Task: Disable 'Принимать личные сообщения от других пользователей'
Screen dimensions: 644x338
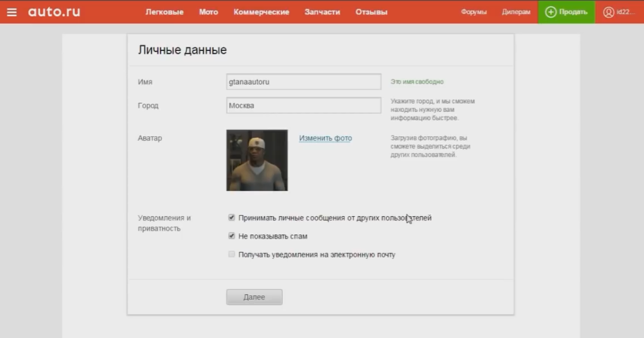Action: click(231, 217)
